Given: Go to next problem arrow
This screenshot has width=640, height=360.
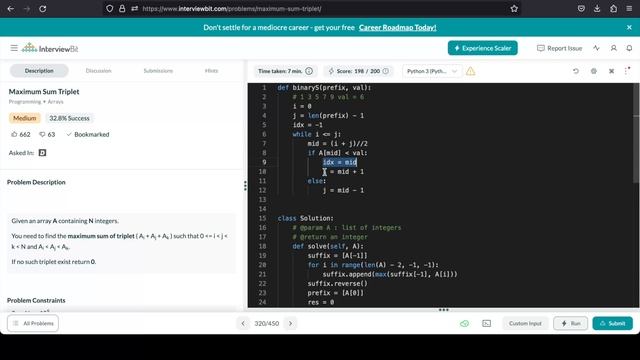Looking at the screenshot, I should (291, 323).
